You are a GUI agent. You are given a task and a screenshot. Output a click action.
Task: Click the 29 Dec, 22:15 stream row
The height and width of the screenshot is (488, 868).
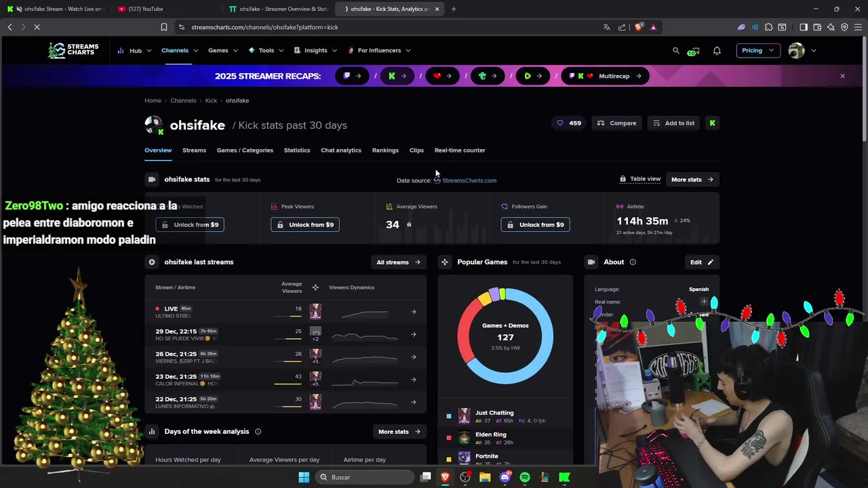(285, 334)
